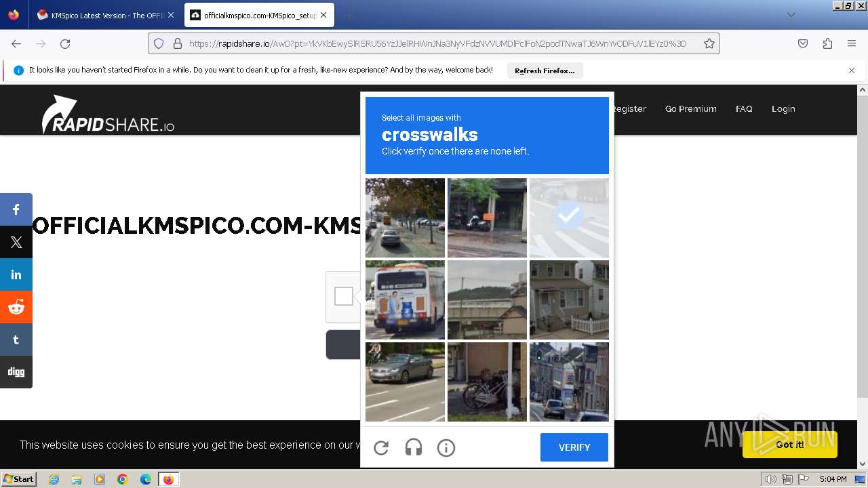This screenshot has height=488, width=868.
Task: Accept cookies with Got it! button
Action: tap(790, 445)
